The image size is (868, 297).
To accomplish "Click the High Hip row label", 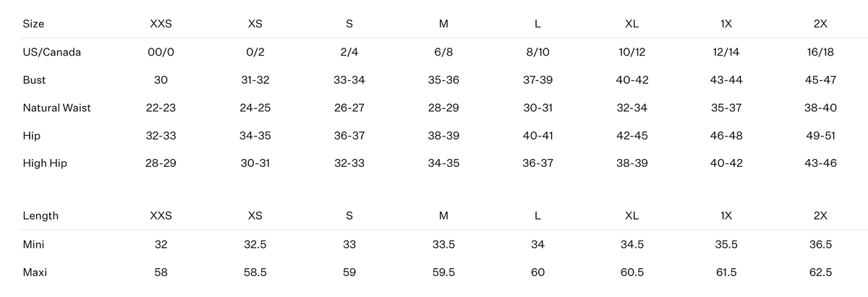I will [45, 163].
